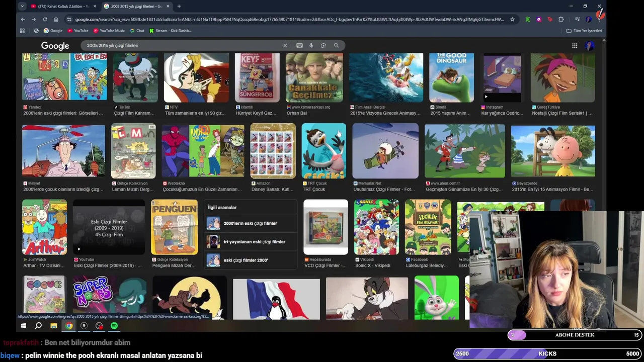Close the 2005 2015 yılı çizgi filmleri tab

tap(167, 6)
